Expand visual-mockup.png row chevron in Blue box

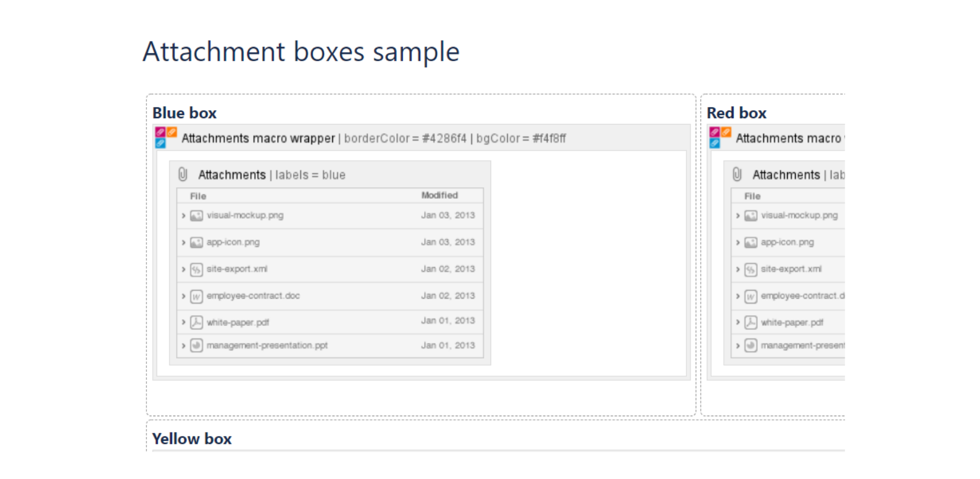[x=183, y=216]
